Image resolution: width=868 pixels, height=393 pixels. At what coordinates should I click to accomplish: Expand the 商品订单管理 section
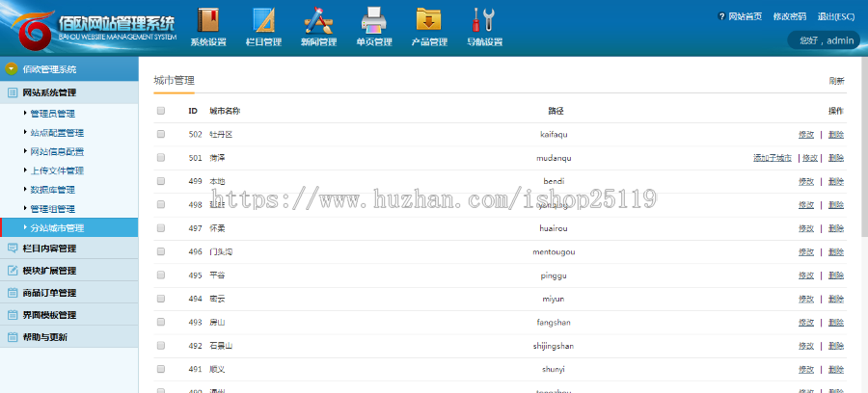[x=69, y=293]
